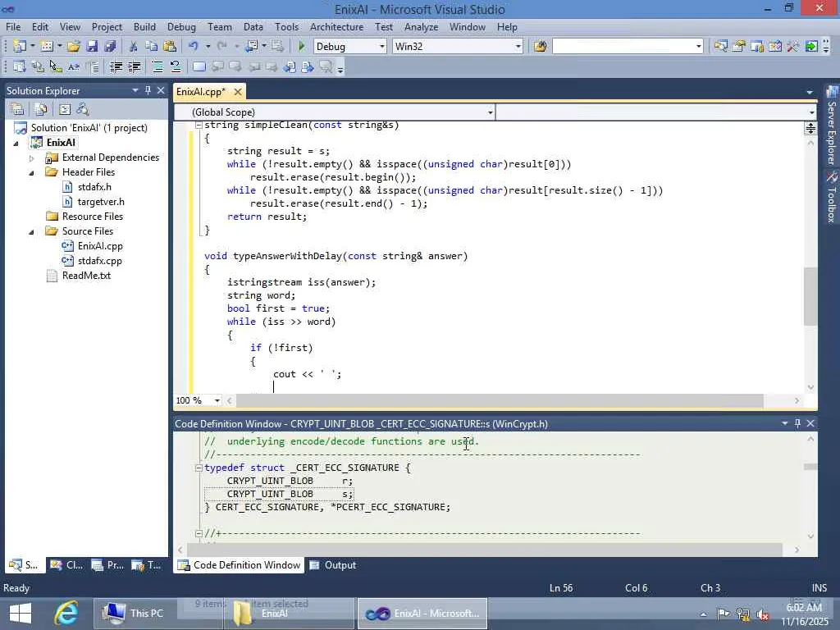Click View Code icon in Solution Explorer
Screen dimensions: 840x630
pos(65,109)
